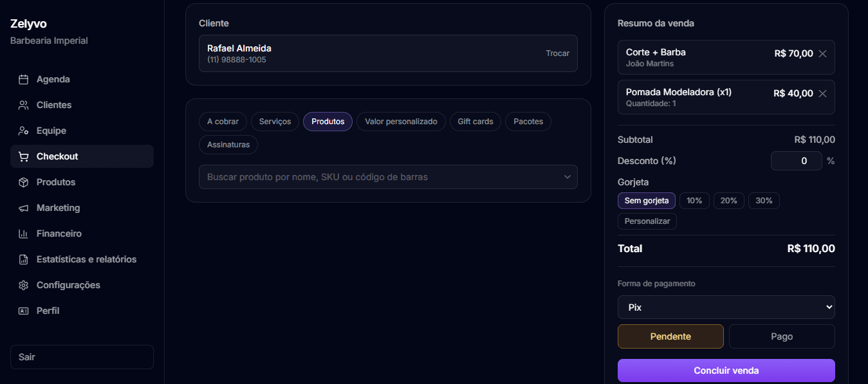Open the Perfil page
868x384 pixels.
coord(82,311)
